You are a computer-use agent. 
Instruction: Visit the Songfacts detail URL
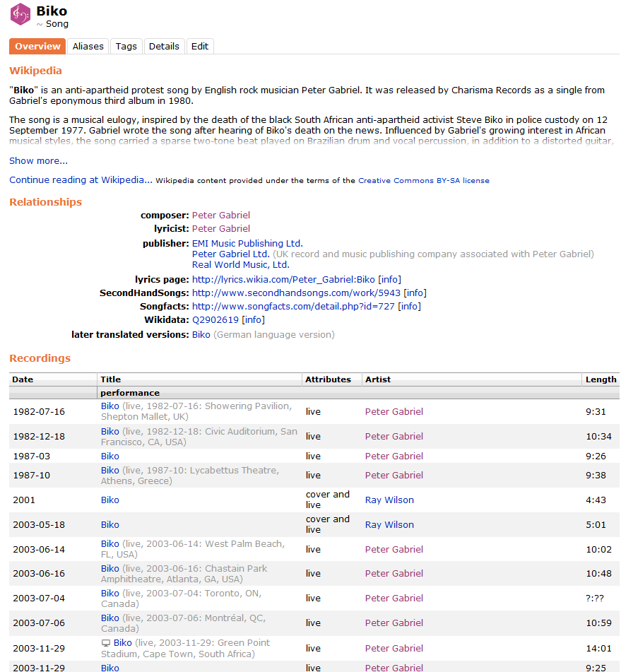(x=293, y=307)
